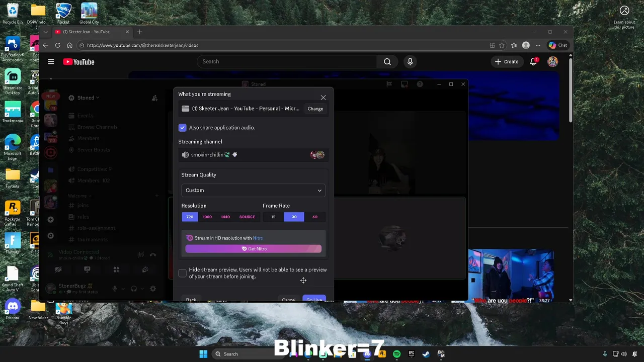Disconnect from voice with hang-up icon

click(x=153, y=255)
